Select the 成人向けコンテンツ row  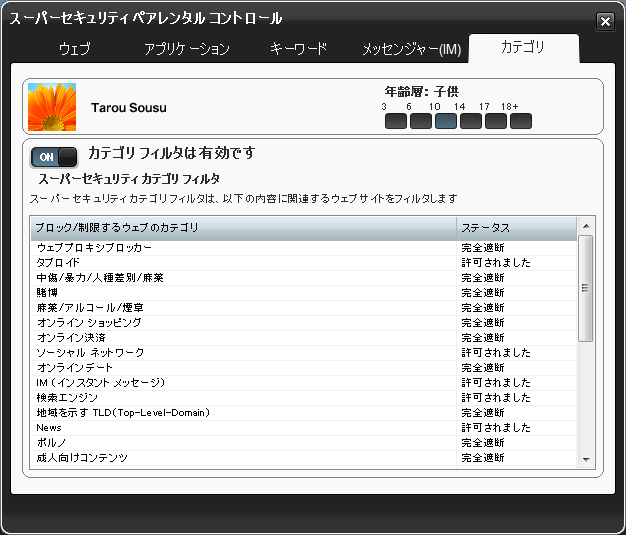tap(304, 458)
